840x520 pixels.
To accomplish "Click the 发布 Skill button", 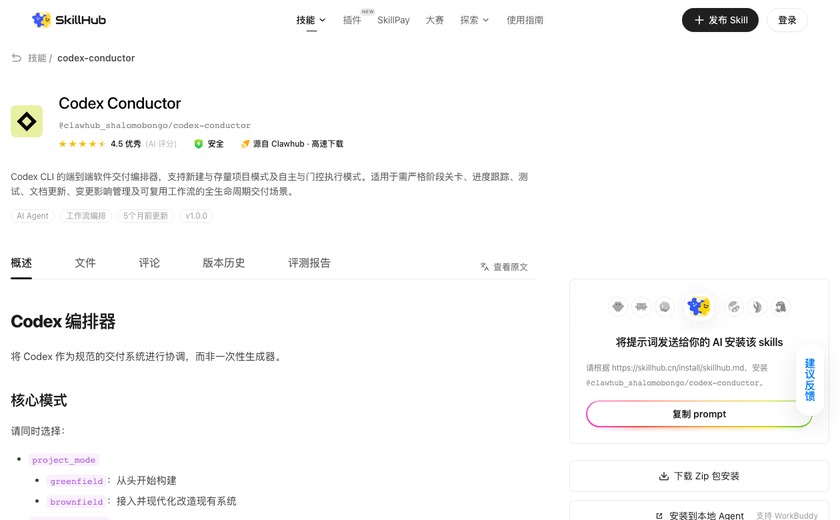I will [x=720, y=20].
